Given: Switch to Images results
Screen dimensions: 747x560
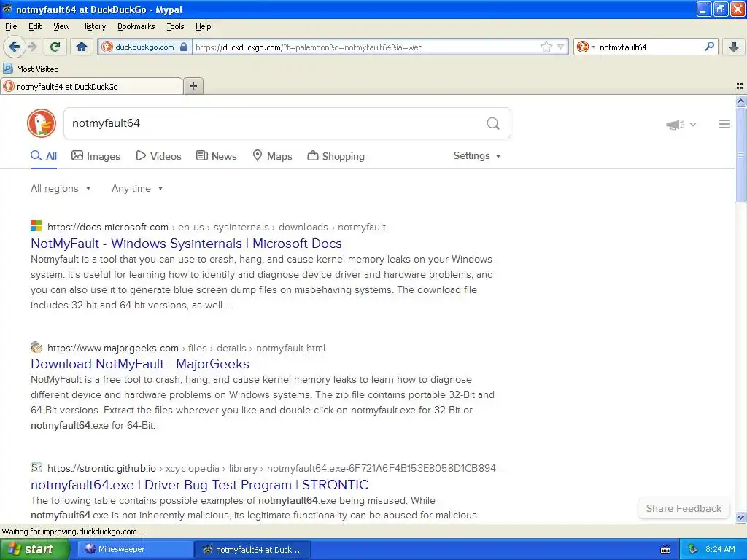Looking at the screenshot, I should click(x=96, y=156).
